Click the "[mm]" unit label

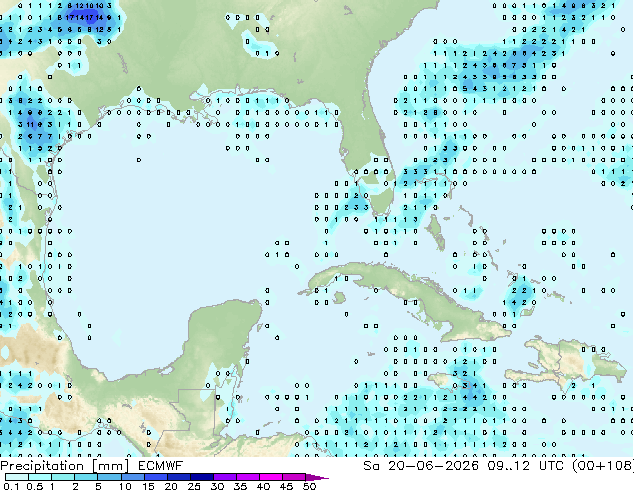coord(110,466)
